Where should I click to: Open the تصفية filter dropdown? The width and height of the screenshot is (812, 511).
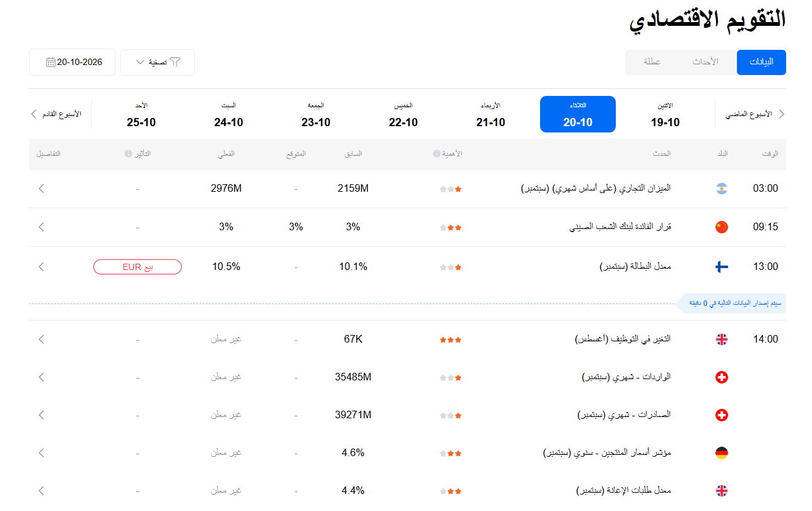(x=158, y=62)
